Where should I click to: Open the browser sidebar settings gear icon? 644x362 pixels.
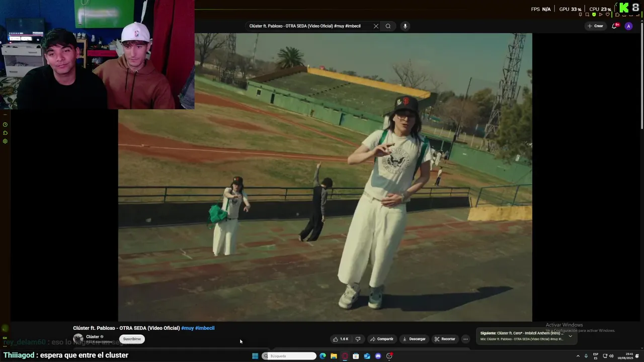pos(5,141)
